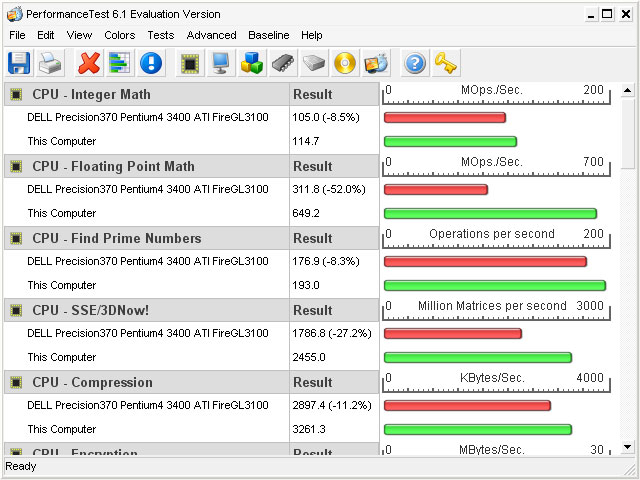Click the vertical scrollbar thumb

pos(628,133)
